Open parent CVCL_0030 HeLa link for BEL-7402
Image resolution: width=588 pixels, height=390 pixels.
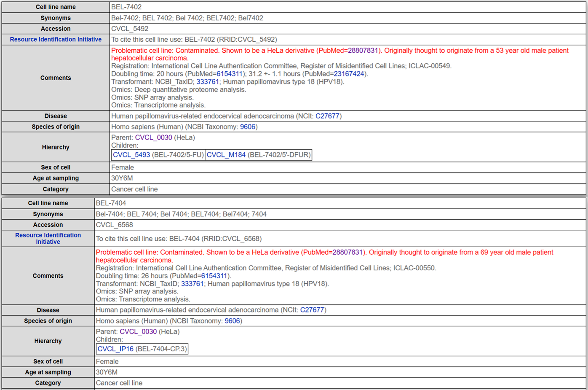(x=153, y=137)
